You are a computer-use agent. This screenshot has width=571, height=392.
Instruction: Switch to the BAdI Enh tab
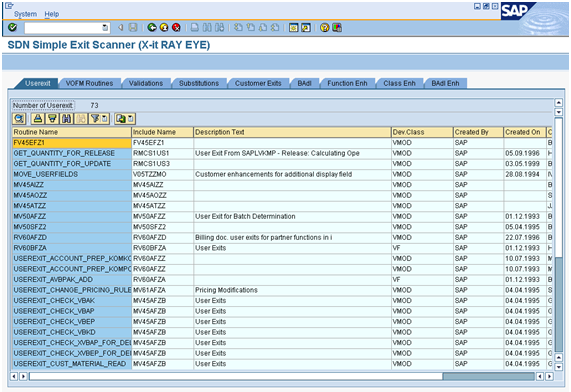(x=445, y=83)
